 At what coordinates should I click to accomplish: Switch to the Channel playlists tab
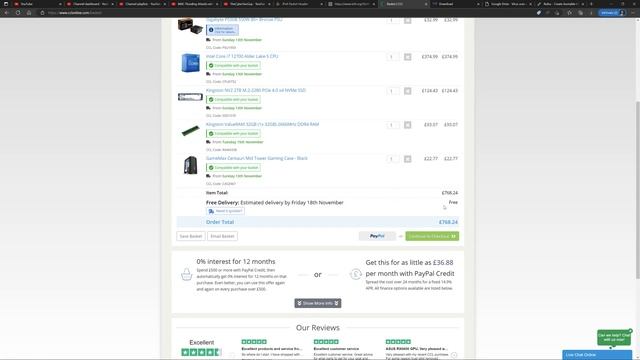click(142, 4)
